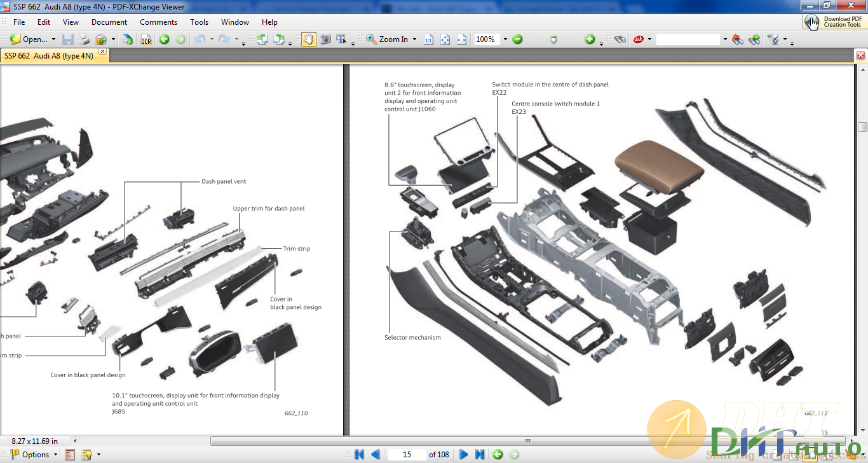Open the zoom percentage dropdown
Image resolution: width=868 pixels, height=463 pixels.
pyautogui.click(x=505, y=39)
